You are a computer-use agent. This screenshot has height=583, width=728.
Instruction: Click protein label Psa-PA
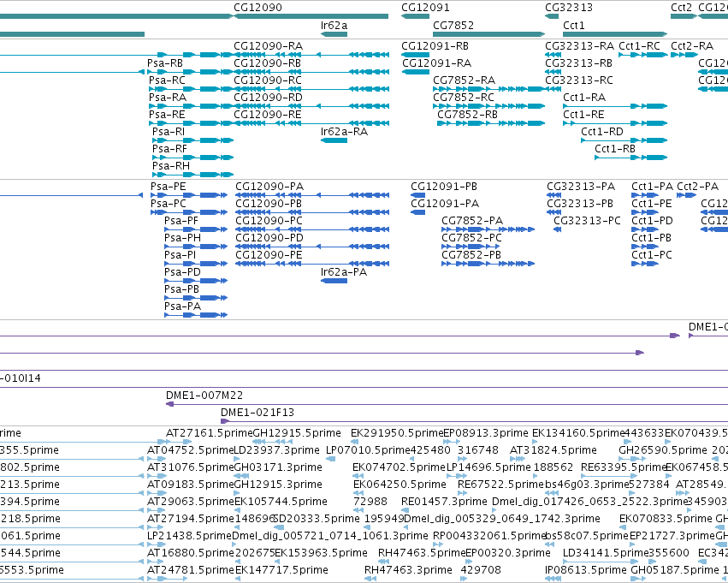point(182,306)
